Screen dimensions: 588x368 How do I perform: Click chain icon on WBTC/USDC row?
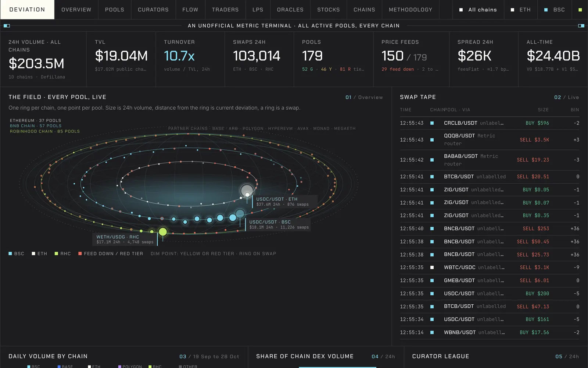(432, 268)
